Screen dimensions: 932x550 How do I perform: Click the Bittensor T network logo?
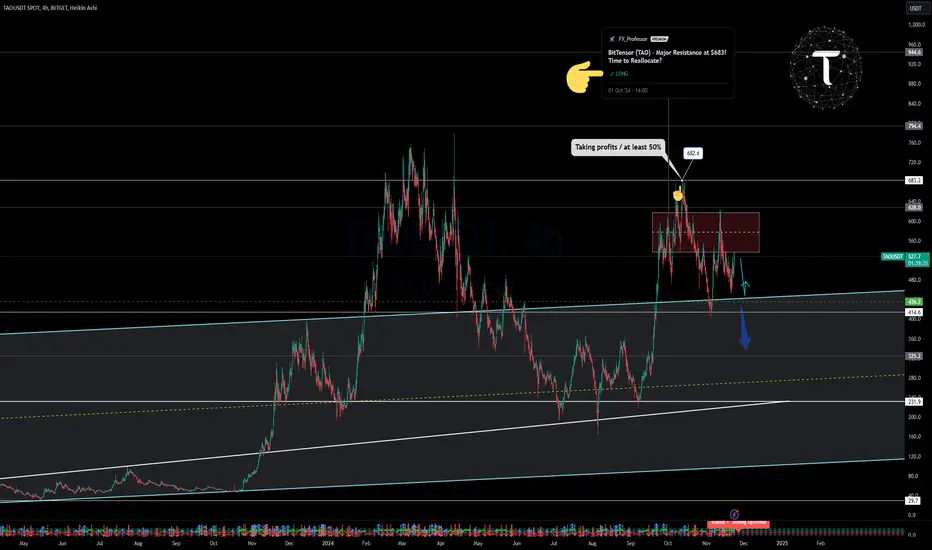pos(826,67)
